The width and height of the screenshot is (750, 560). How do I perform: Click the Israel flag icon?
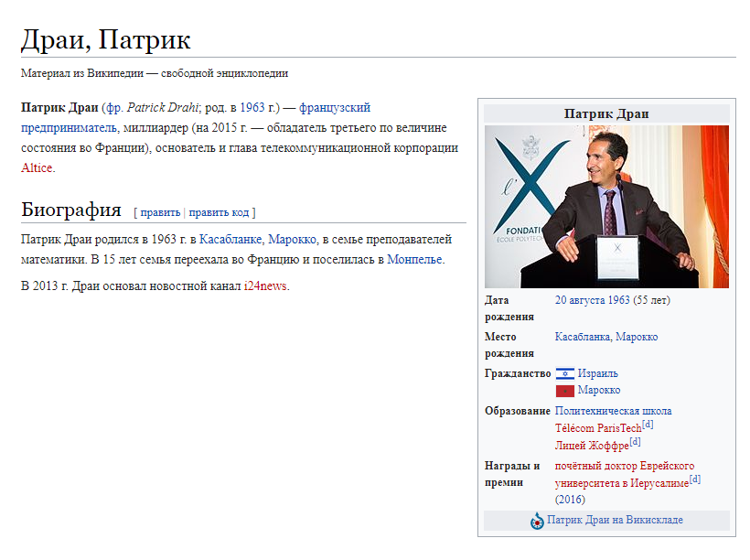564,373
